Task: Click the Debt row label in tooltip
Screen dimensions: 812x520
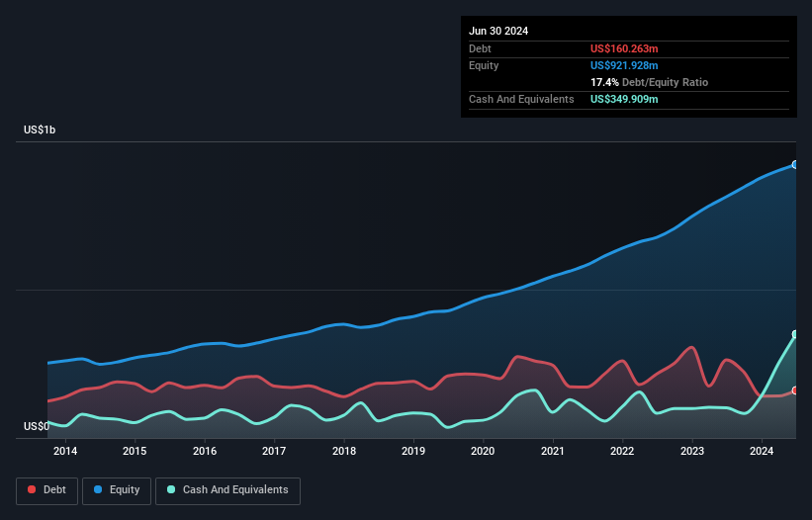Action: click(480, 48)
